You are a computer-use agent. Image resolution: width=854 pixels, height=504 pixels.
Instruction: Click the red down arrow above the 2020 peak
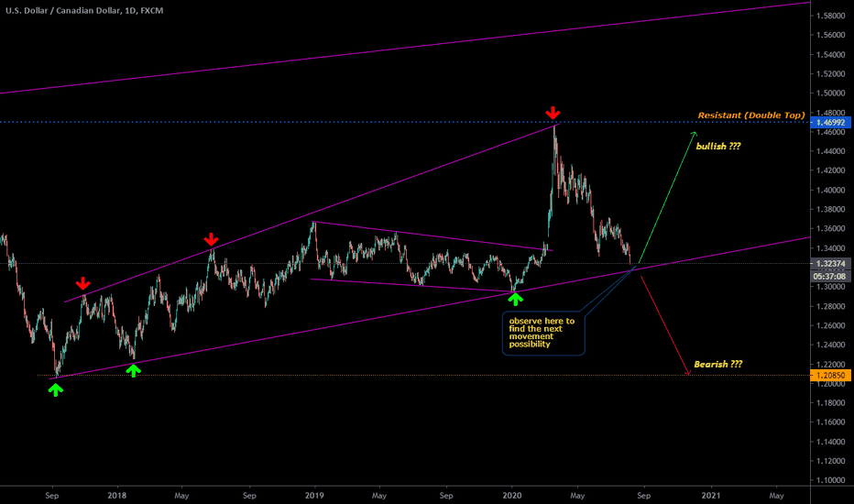click(553, 113)
